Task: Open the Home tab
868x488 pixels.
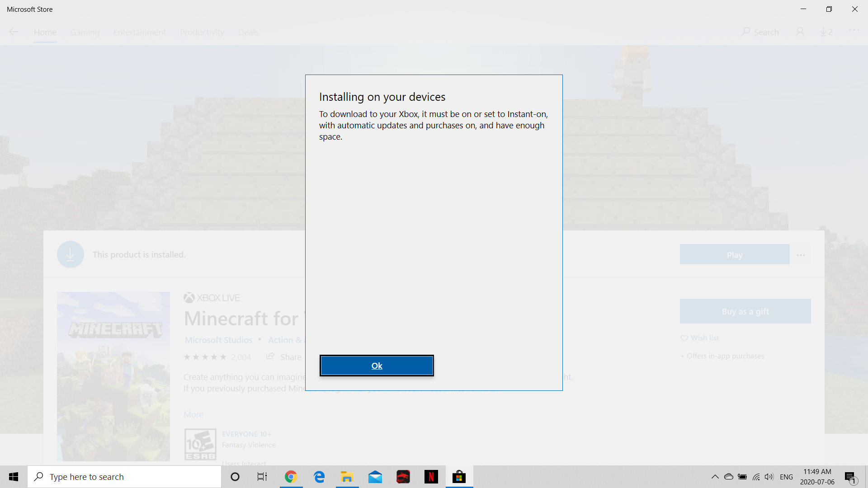Action: coord(45,33)
